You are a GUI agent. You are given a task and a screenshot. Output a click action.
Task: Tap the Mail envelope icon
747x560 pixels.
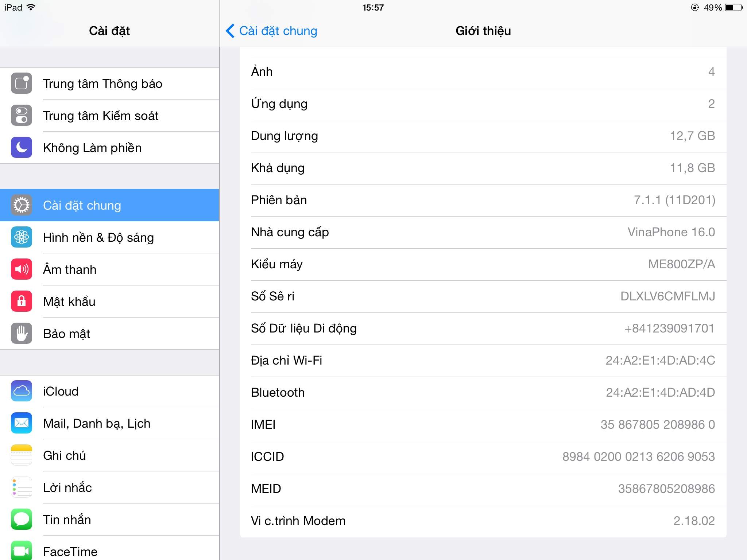(x=22, y=423)
